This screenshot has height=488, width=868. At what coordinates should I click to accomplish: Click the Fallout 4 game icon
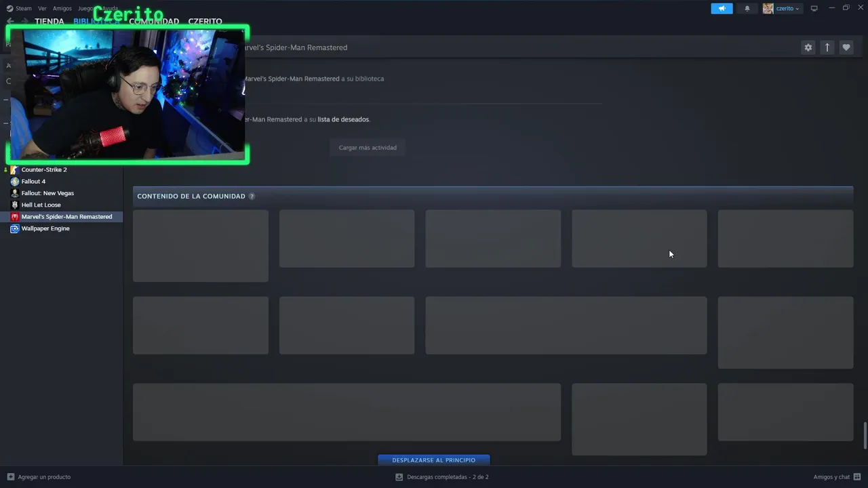(15, 182)
